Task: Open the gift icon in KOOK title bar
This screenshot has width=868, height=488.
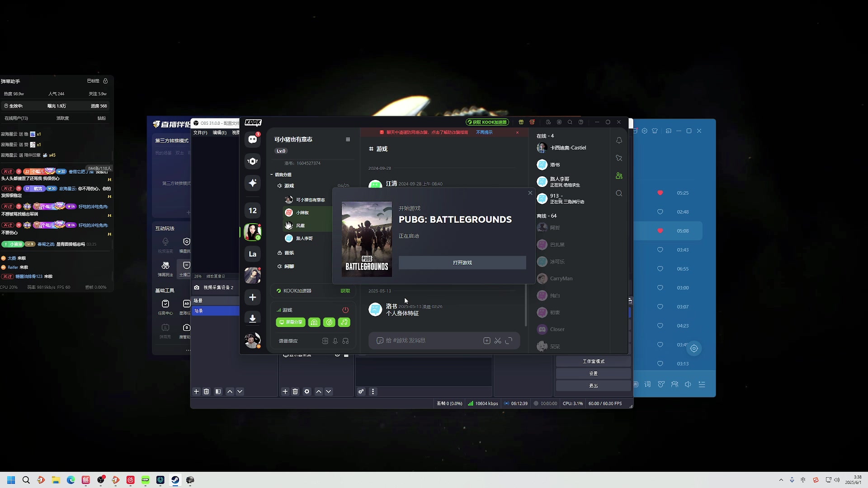Action: point(521,122)
